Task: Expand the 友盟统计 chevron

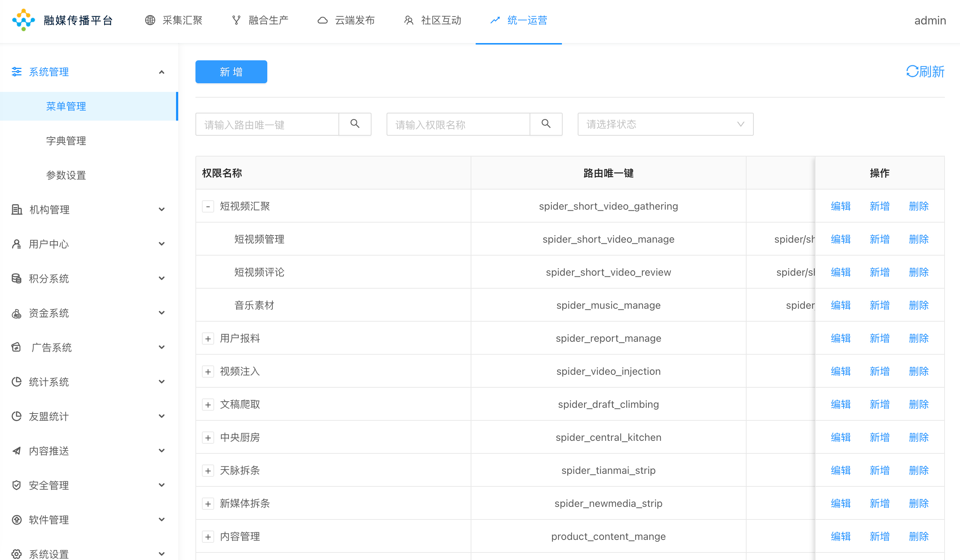Action: pyautogui.click(x=162, y=416)
